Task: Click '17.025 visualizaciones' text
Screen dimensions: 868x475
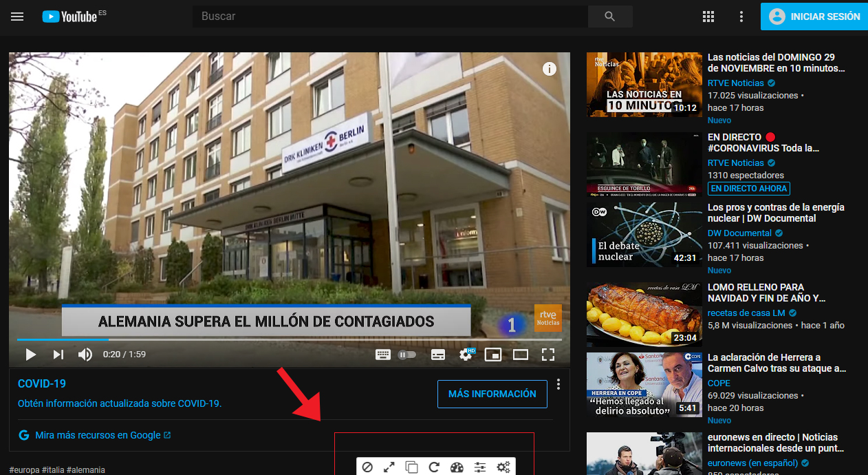Action: [x=753, y=96]
